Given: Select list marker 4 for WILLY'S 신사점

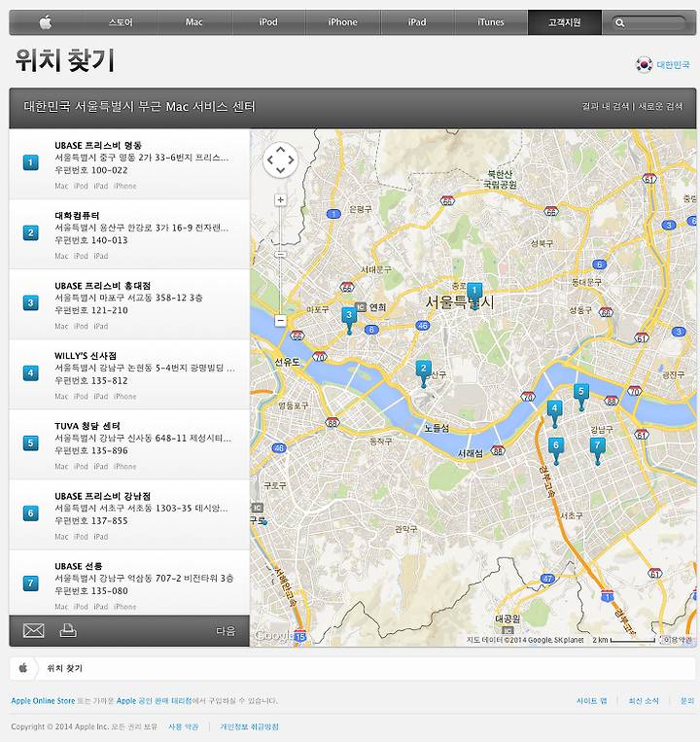Looking at the screenshot, I should point(31,372).
